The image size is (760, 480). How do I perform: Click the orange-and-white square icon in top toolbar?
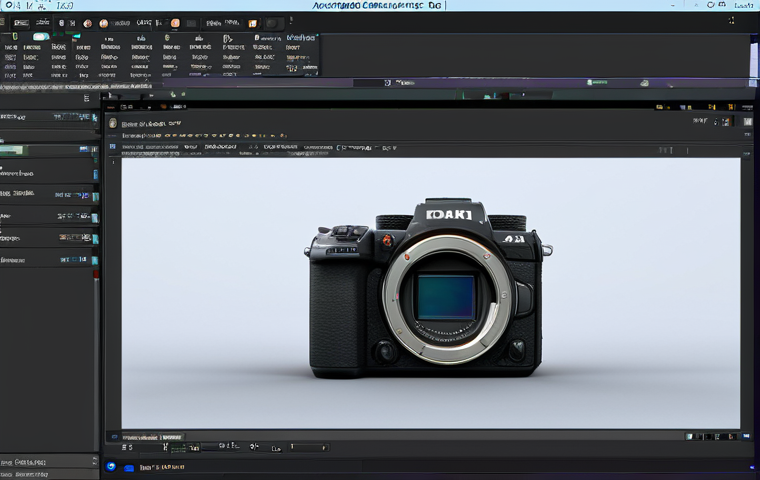pos(253,23)
